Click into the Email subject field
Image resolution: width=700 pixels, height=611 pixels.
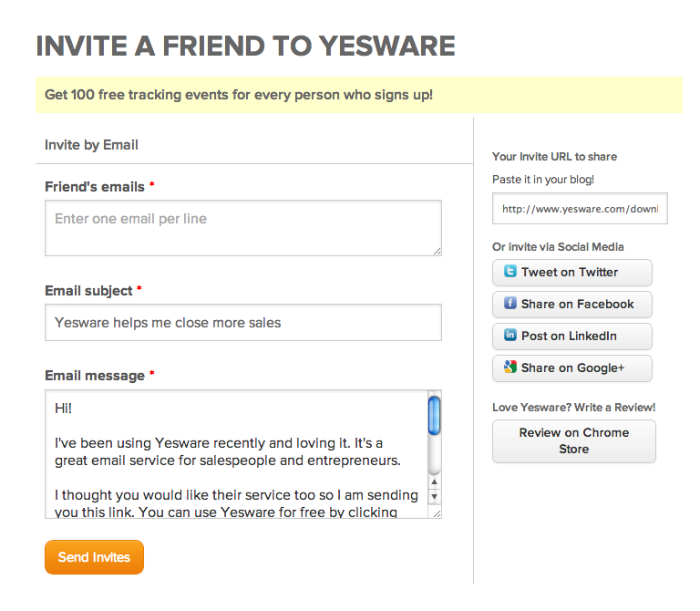pyautogui.click(x=242, y=322)
